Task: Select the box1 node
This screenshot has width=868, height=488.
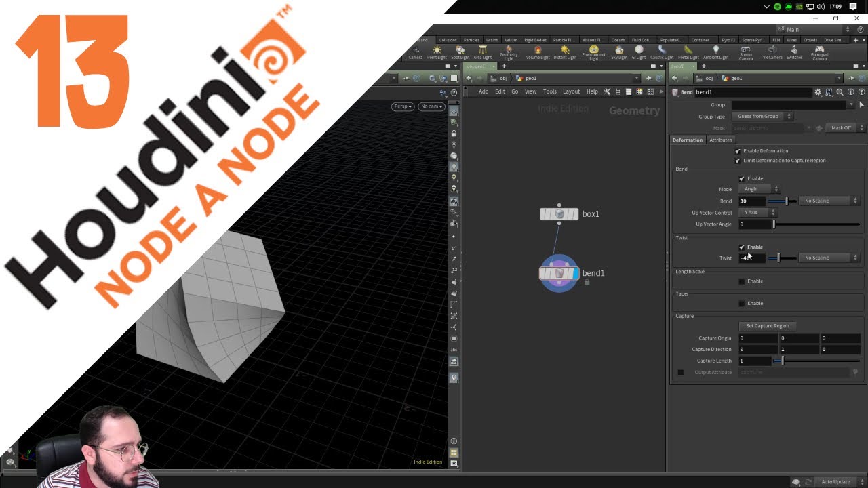Action: tap(559, 214)
